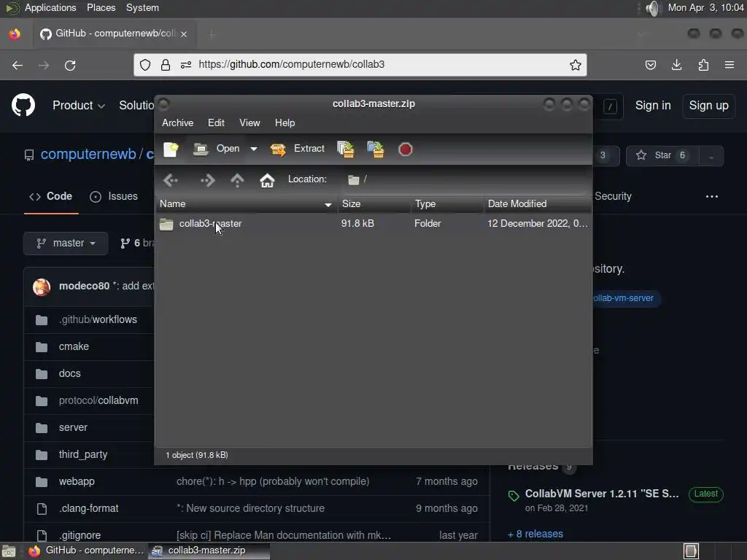
Task: Open the .github/workflows folder
Action: (98, 319)
